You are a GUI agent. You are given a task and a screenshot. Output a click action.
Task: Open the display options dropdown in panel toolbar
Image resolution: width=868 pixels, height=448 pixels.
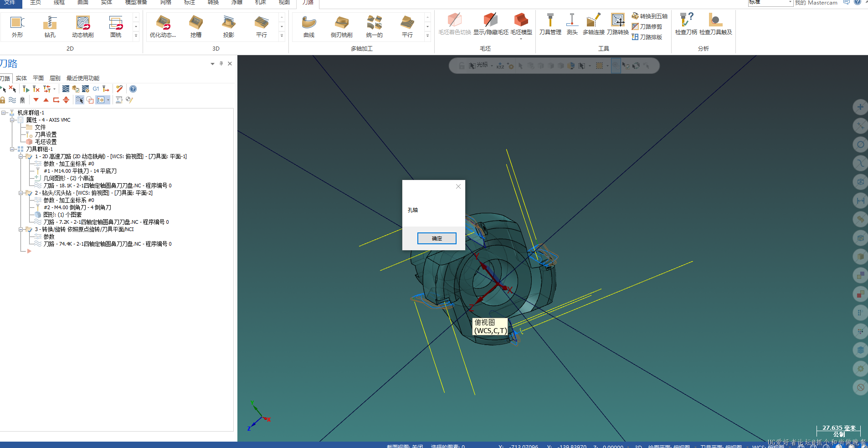108,100
